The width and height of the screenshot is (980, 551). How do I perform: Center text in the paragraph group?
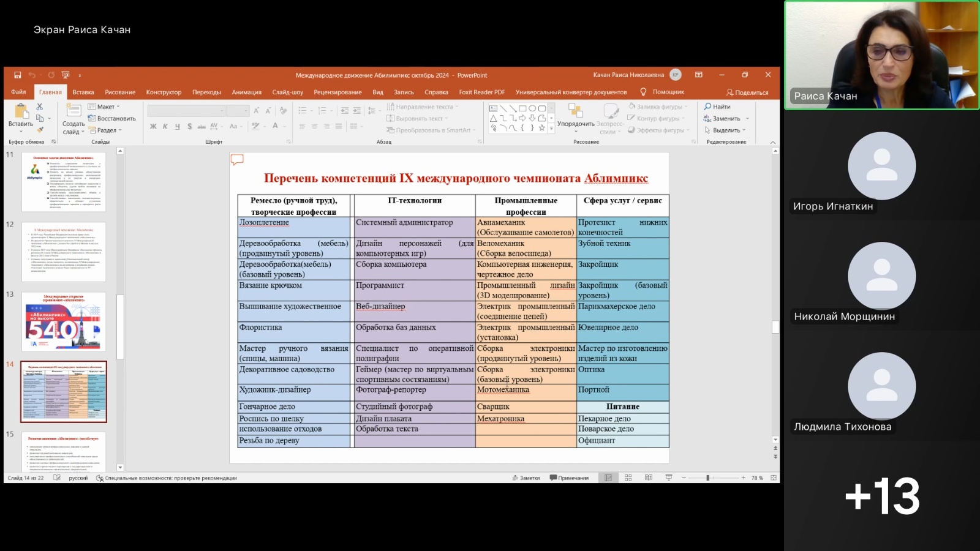click(314, 126)
